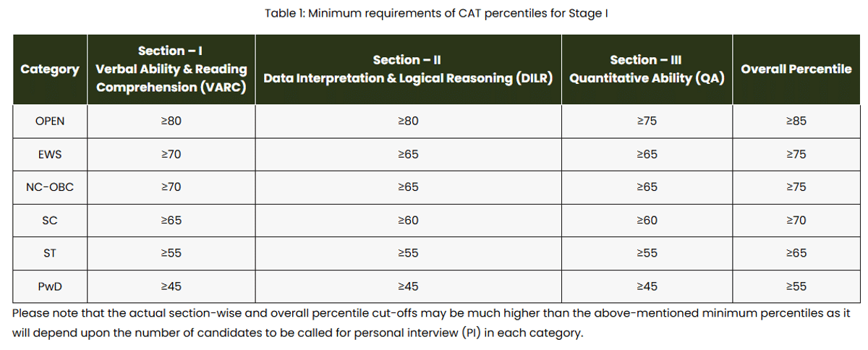Click the PwD overall percentile ≥55 cell
868x350 pixels.
tap(796, 286)
